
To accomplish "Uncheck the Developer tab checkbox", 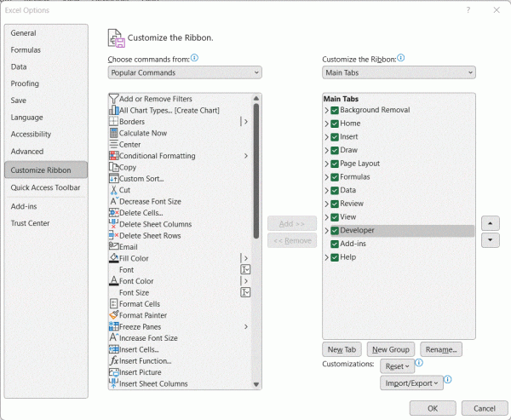I will pyautogui.click(x=335, y=231).
